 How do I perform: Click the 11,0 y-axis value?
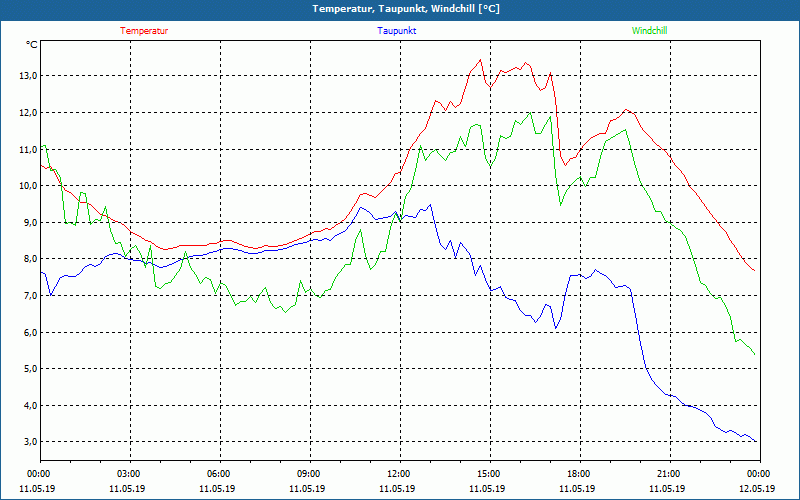click(28, 149)
